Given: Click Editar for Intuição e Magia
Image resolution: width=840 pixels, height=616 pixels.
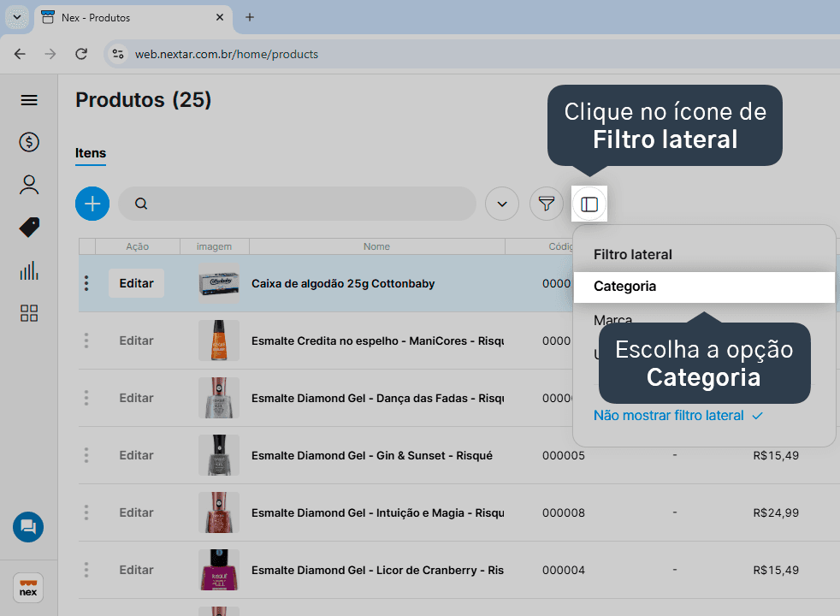Looking at the screenshot, I should pos(137,512).
